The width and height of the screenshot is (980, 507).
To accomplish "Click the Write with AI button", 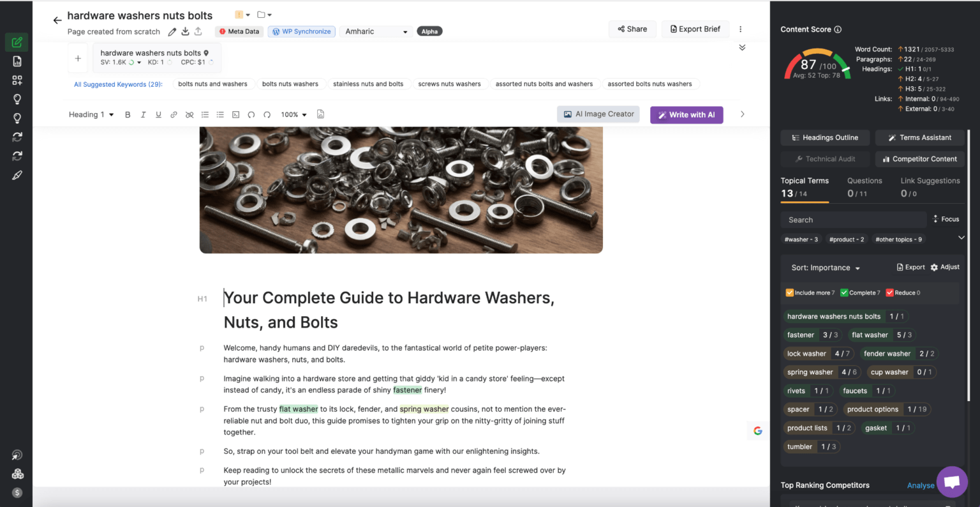I will click(687, 114).
